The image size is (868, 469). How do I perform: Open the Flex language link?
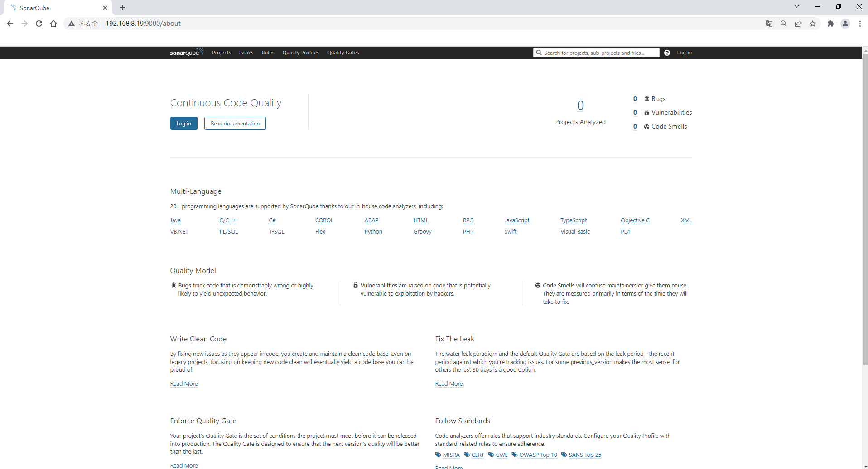click(x=320, y=232)
